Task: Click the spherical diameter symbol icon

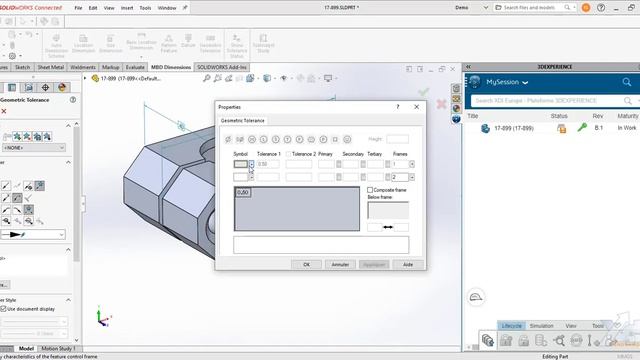Action: tap(240, 139)
